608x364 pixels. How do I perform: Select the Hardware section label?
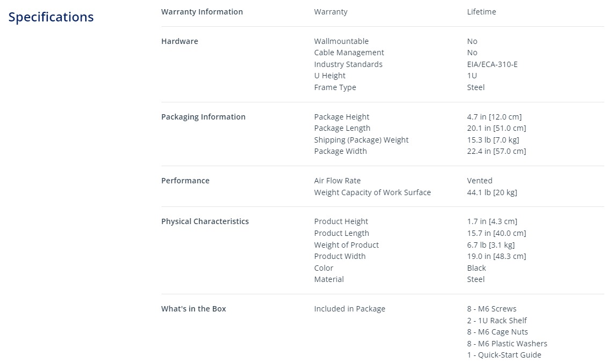180,41
